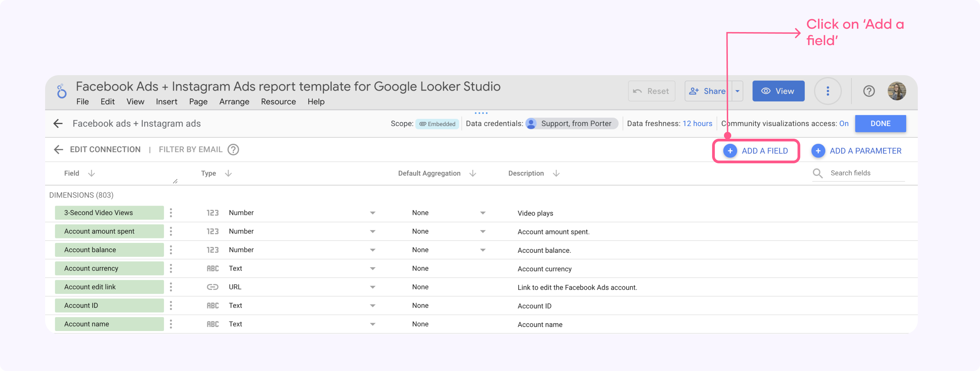Open options menu for Account ID

171,305
